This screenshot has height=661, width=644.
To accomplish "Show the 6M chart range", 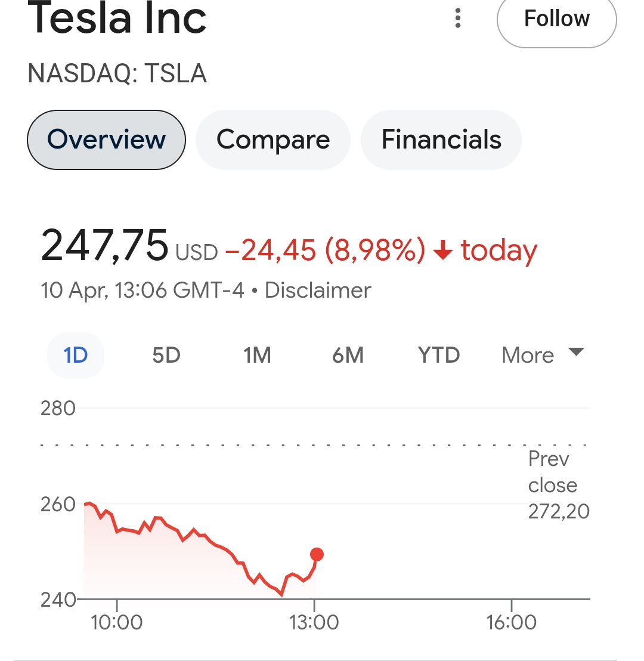I will 348,355.
